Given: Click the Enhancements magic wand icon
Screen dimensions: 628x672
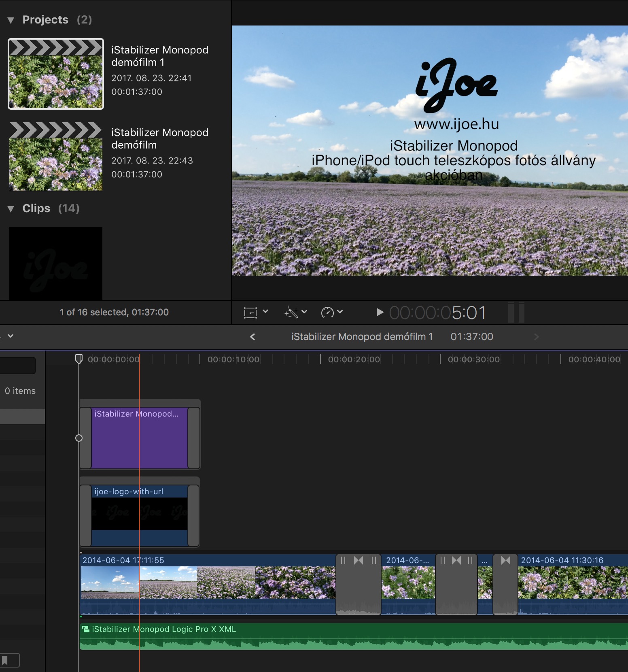Looking at the screenshot, I should click(x=291, y=312).
